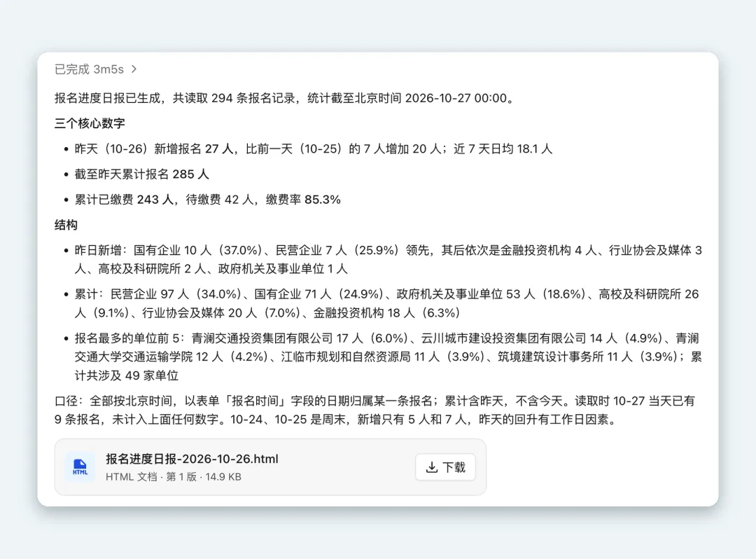Viewport: 756px width, 559px height.
Task: Click the HTML 文档 · 第 1 版 · 14.9 KB text
Action: point(174,477)
